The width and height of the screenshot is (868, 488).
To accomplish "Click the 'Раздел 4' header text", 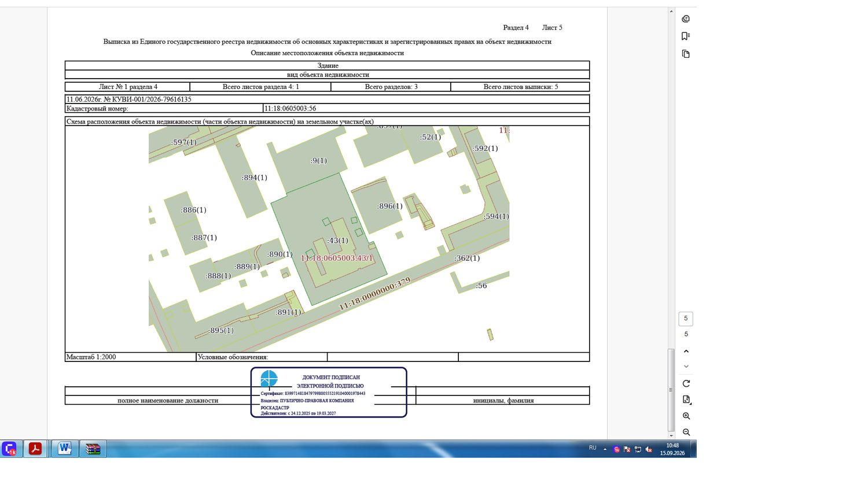I will point(516,28).
